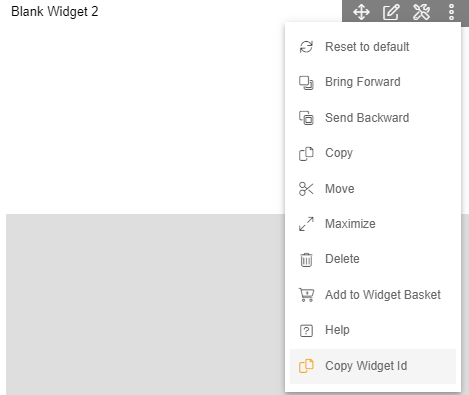Click the Maximize arrows icon

[306, 224]
